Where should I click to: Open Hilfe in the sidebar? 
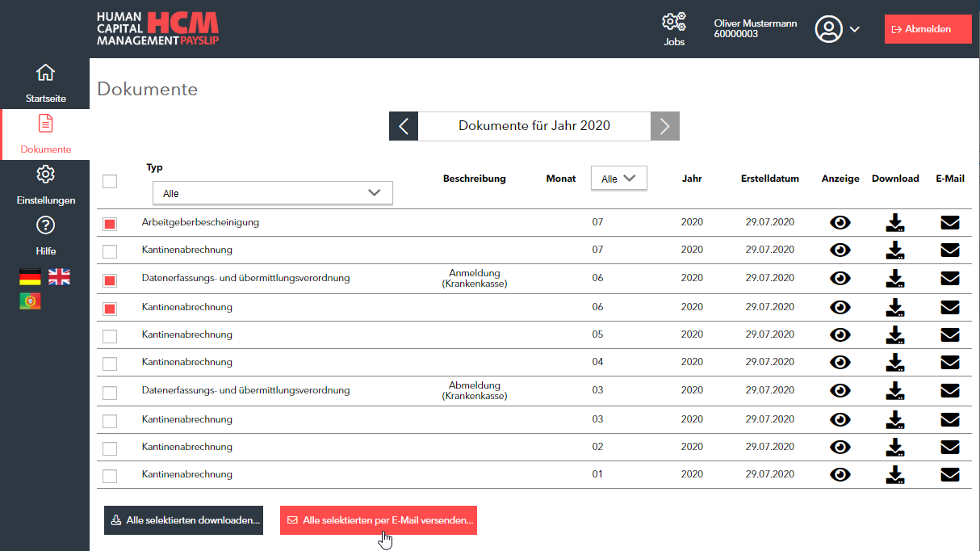pos(45,236)
